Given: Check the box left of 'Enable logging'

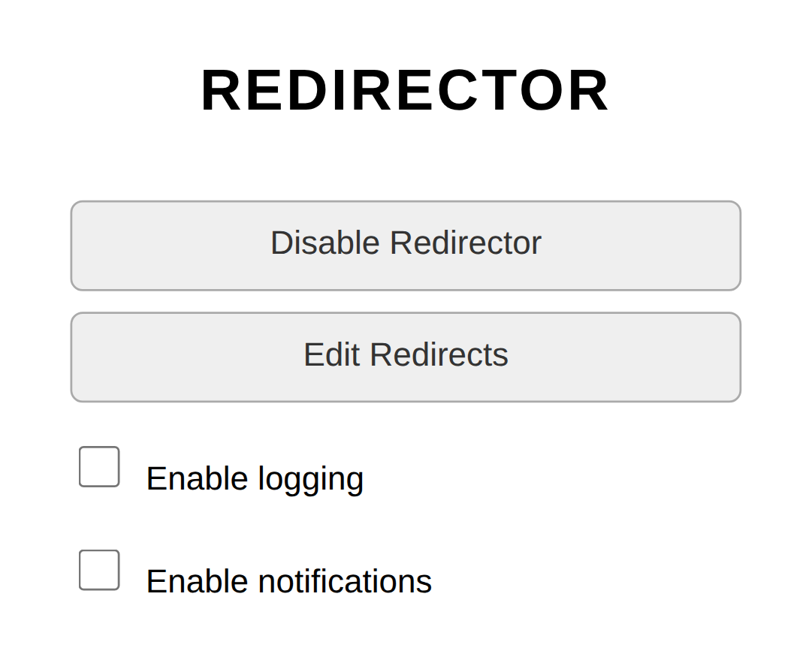Looking at the screenshot, I should pyautogui.click(x=99, y=466).
